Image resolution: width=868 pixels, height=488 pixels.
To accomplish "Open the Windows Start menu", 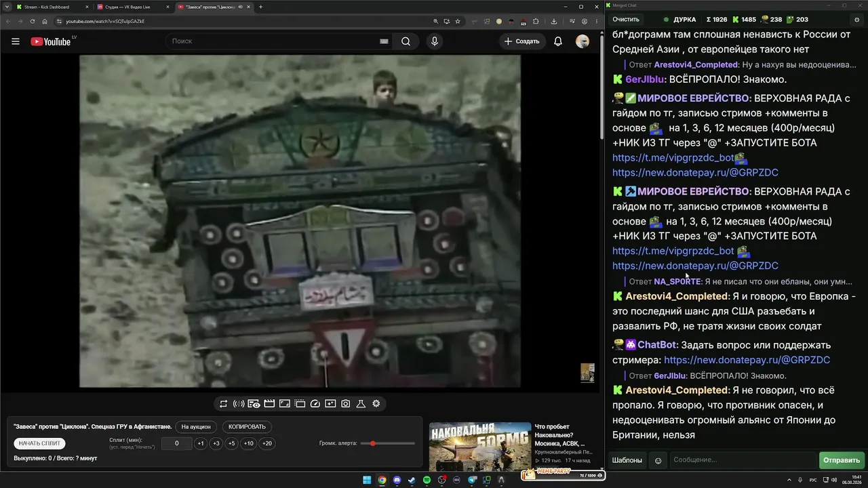I will (367, 481).
